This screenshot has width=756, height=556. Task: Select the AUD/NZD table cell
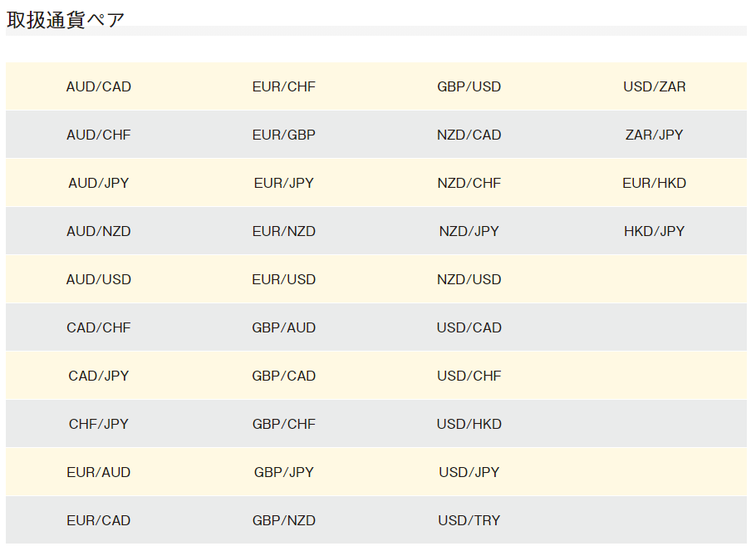click(x=98, y=232)
